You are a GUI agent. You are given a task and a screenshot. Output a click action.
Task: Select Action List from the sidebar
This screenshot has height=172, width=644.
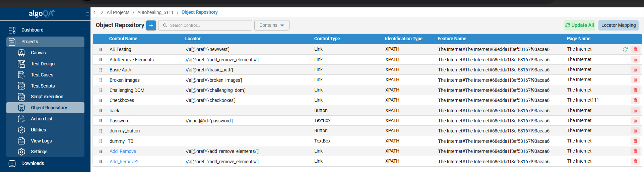(x=42, y=119)
